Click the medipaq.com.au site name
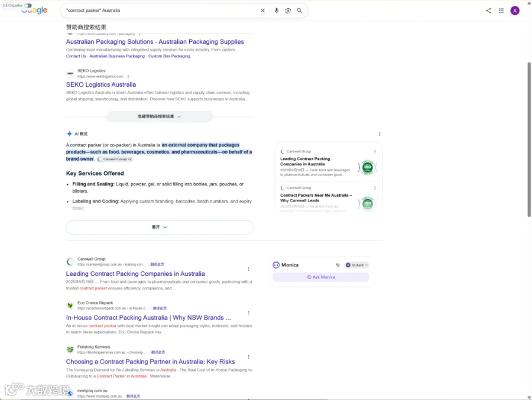 coord(92,391)
